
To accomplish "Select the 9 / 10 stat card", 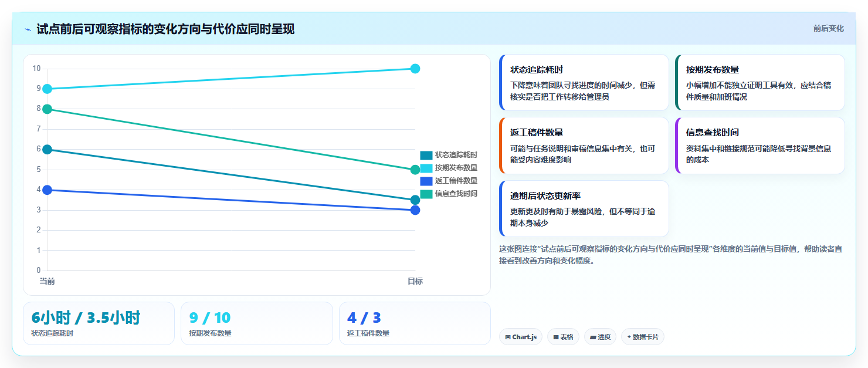I will tap(257, 323).
